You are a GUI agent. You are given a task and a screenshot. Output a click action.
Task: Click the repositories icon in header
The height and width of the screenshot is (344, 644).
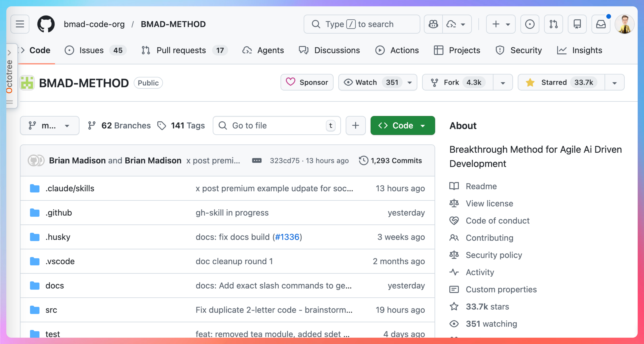click(577, 24)
